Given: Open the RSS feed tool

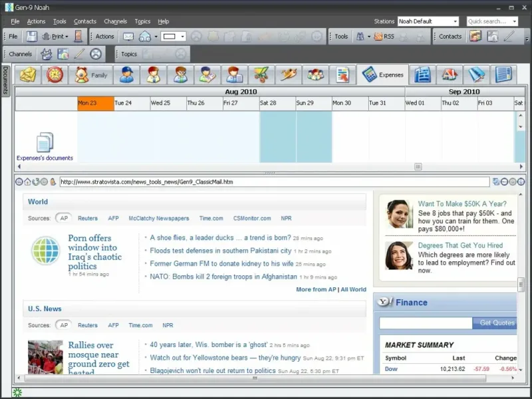Looking at the screenshot, I should click(384, 37).
